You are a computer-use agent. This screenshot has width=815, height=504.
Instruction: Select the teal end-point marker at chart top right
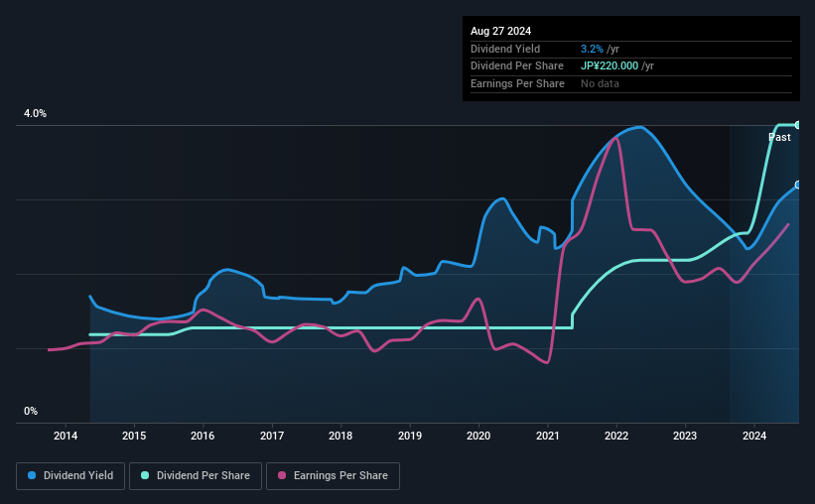(x=797, y=125)
